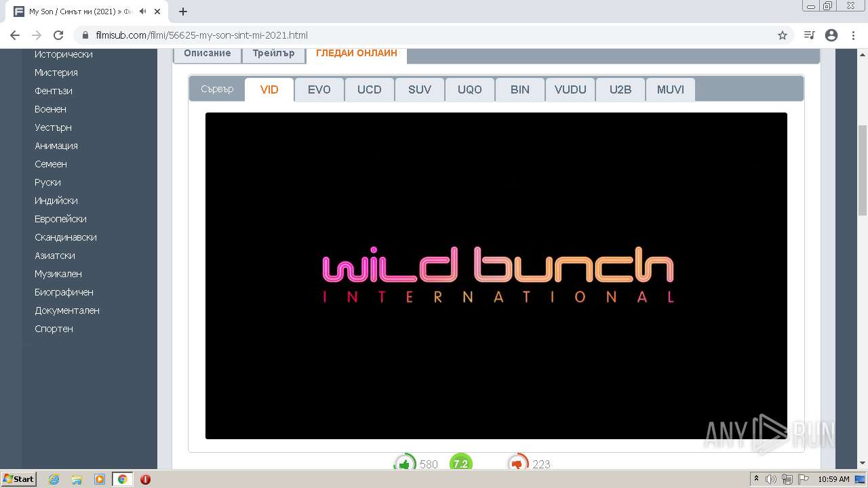The image size is (868, 488).
Task: Select the MUVI server tab
Action: [x=671, y=89]
